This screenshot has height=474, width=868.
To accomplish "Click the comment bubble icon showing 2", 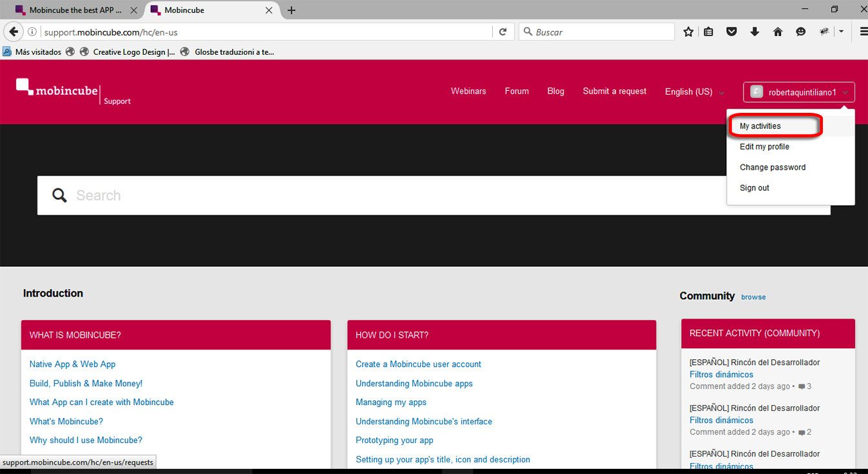I will coord(802,433).
